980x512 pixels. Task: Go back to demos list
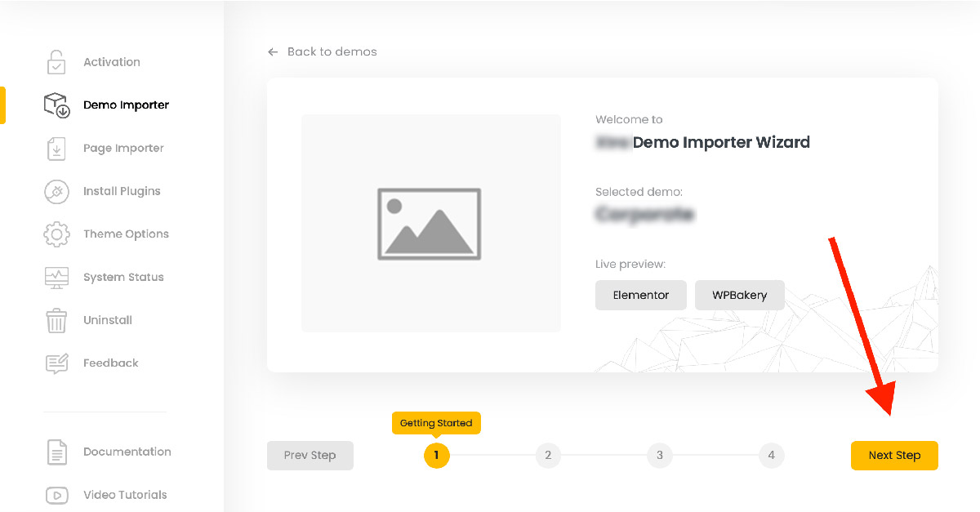click(323, 51)
